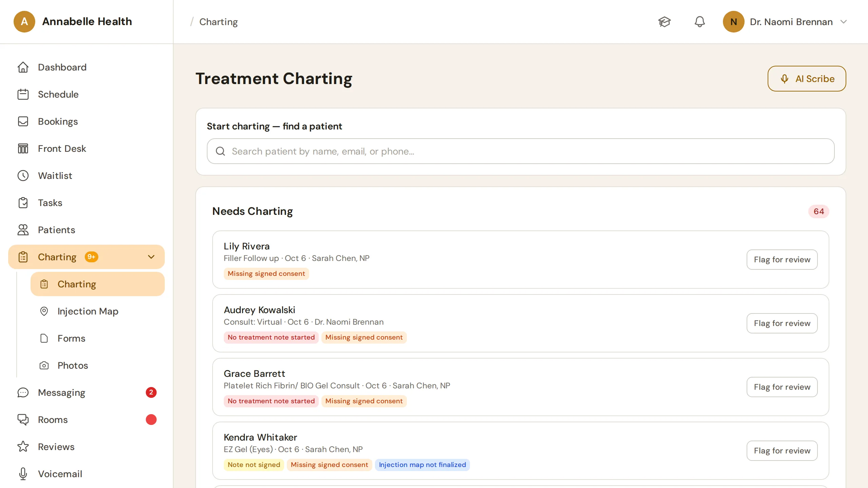Click the search magnifier icon
The height and width of the screenshot is (488, 868).
[x=220, y=151]
